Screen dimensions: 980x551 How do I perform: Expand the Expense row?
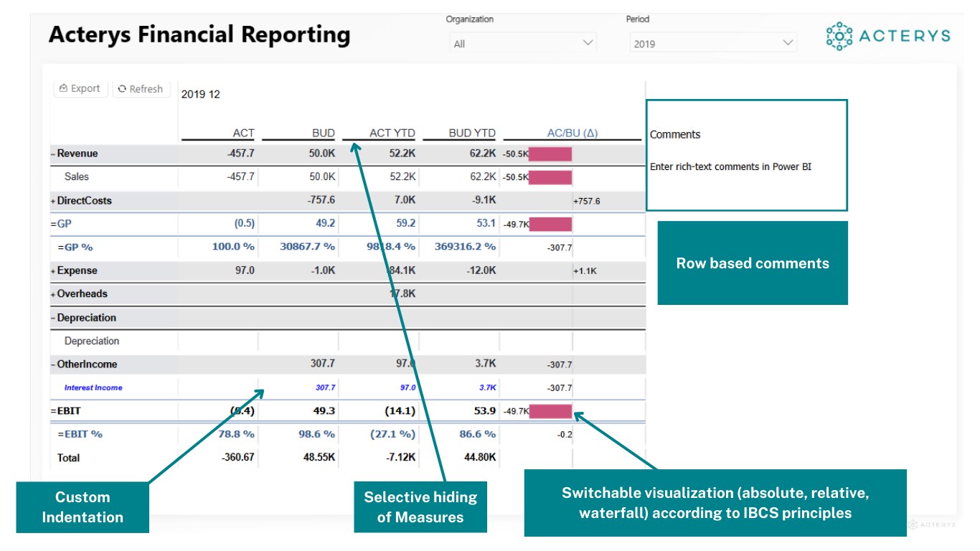tap(53, 271)
